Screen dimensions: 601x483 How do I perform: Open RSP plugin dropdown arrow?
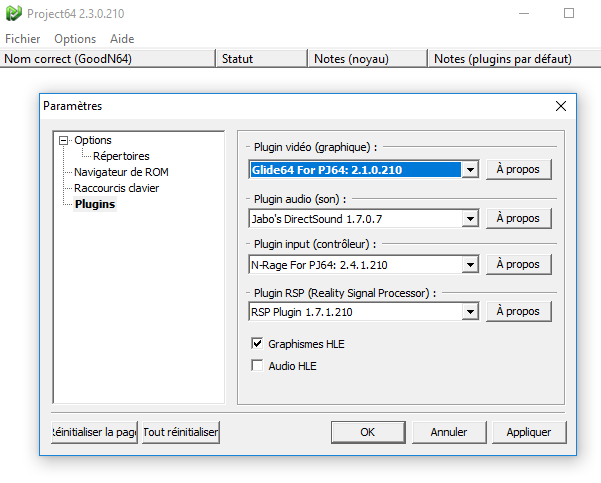(x=470, y=312)
